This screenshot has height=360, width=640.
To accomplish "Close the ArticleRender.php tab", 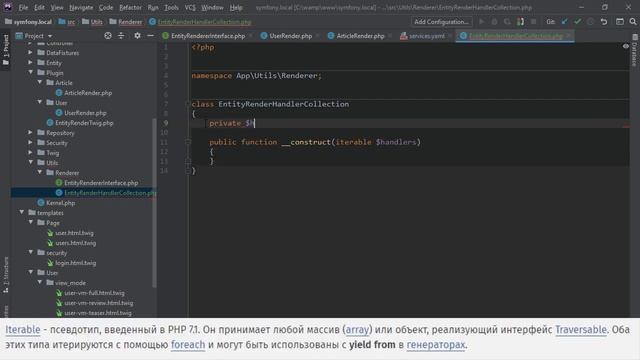I will [x=390, y=36].
